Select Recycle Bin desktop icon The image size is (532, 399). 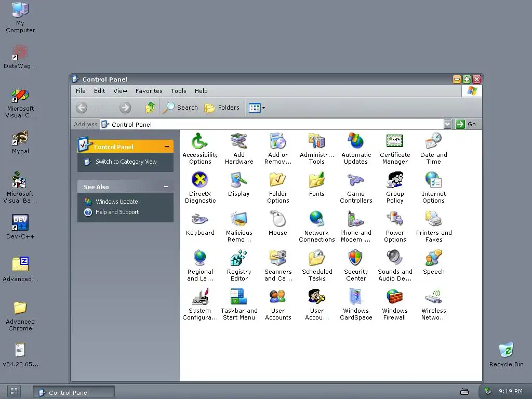pyautogui.click(x=506, y=354)
